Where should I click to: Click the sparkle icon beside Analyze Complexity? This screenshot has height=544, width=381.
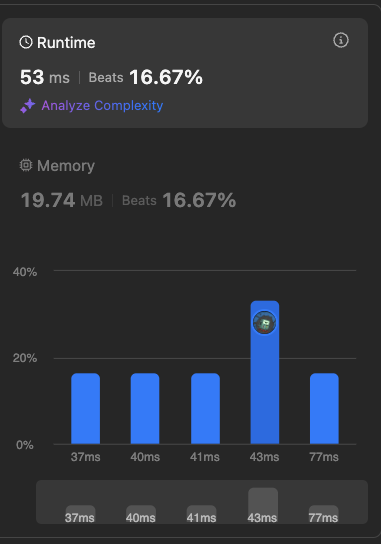[28, 106]
